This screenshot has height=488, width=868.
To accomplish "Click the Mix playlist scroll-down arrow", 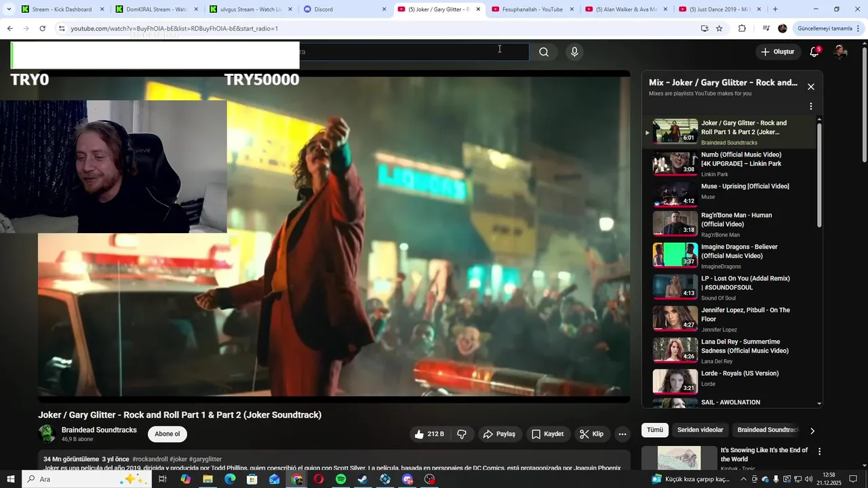I will pos(819,403).
